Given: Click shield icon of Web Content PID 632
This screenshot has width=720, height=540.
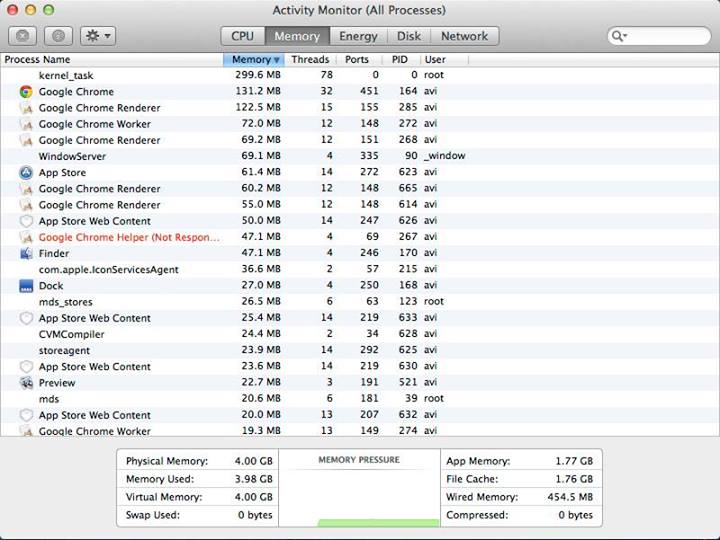Looking at the screenshot, I should (x=26, y=415).
